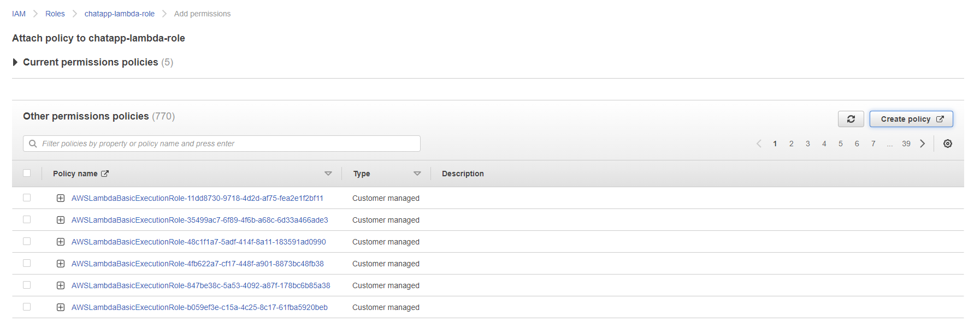
Task: Check the box for policy ending 6d33a466ade3
Action: tap(27, 219)
